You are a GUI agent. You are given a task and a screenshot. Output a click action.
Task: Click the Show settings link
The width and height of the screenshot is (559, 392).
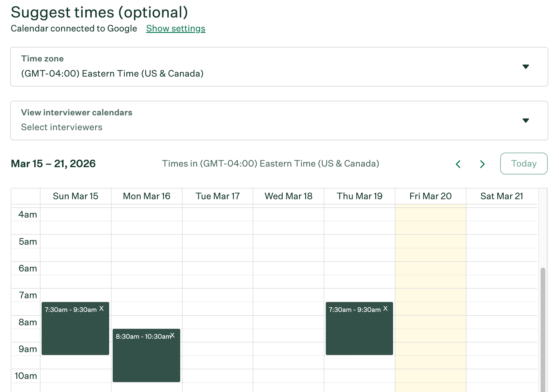175,28
